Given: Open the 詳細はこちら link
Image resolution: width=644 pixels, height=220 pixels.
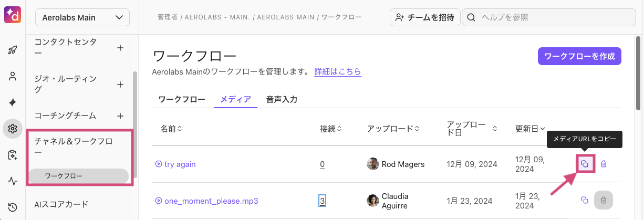Looking at the screenshot, I should click(x=338, y=71).
